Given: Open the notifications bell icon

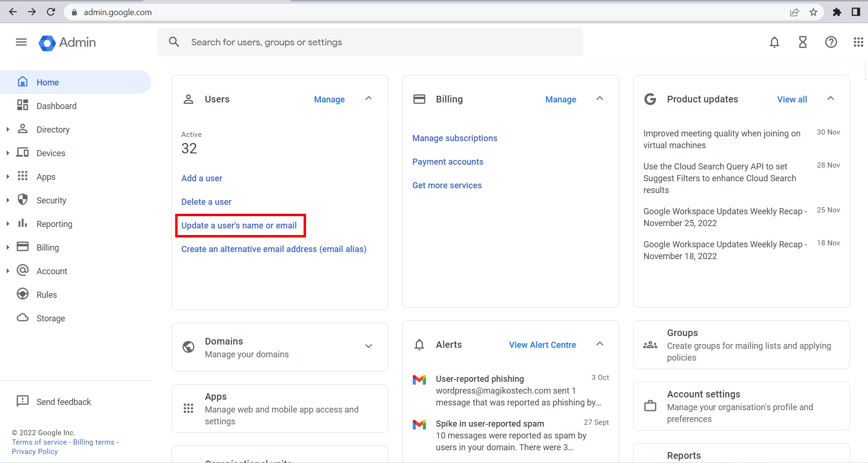Looking at the screenshot, I should 774,42.
